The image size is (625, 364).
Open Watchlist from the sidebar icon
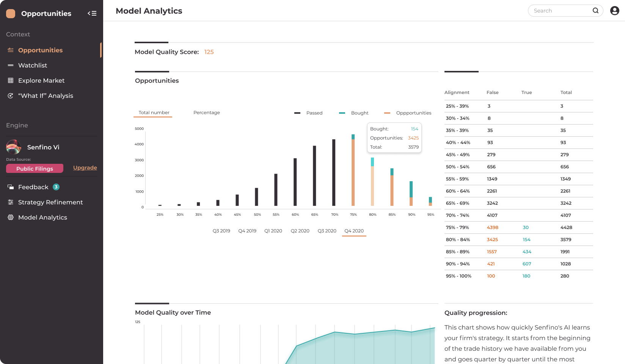tap(11, 65)
